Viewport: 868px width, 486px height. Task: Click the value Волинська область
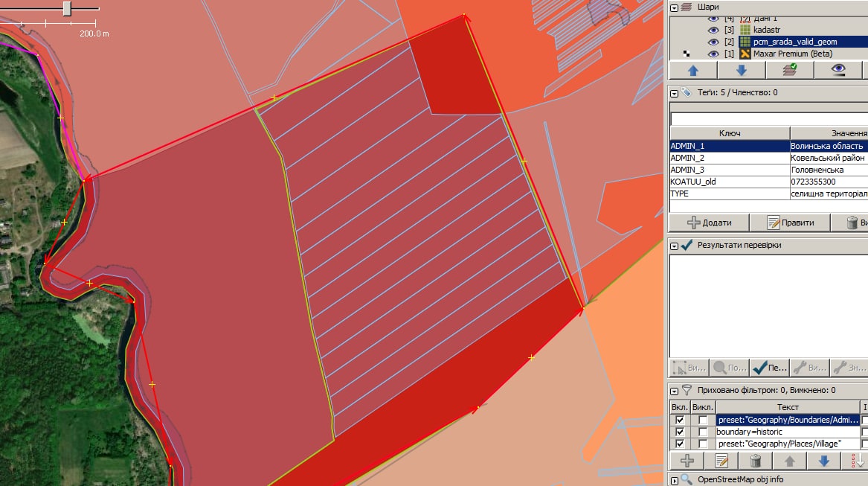tap(826, 146)
